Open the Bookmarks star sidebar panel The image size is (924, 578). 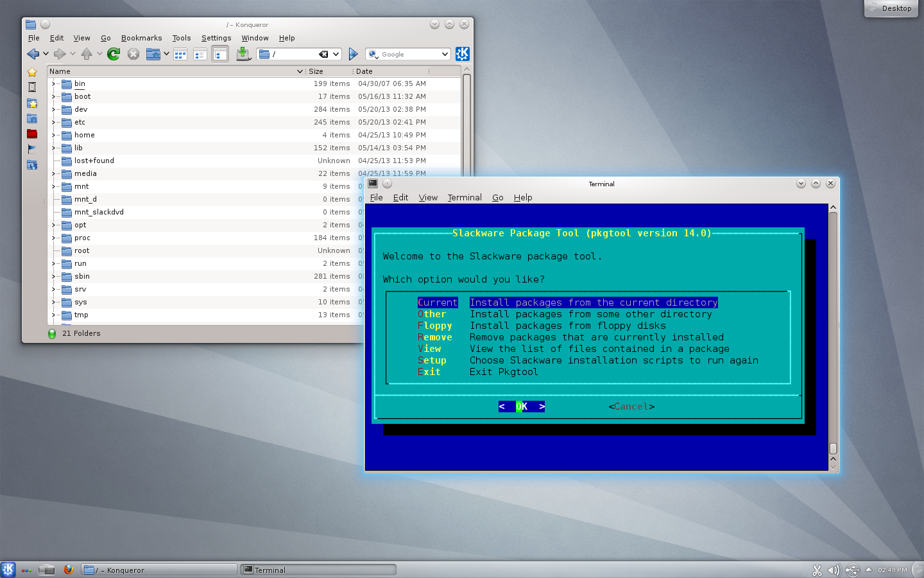coord(32,72)
